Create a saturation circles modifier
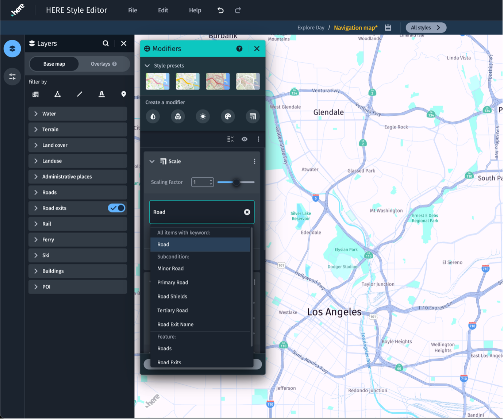The image size is (504, 420). coord(178,116)
